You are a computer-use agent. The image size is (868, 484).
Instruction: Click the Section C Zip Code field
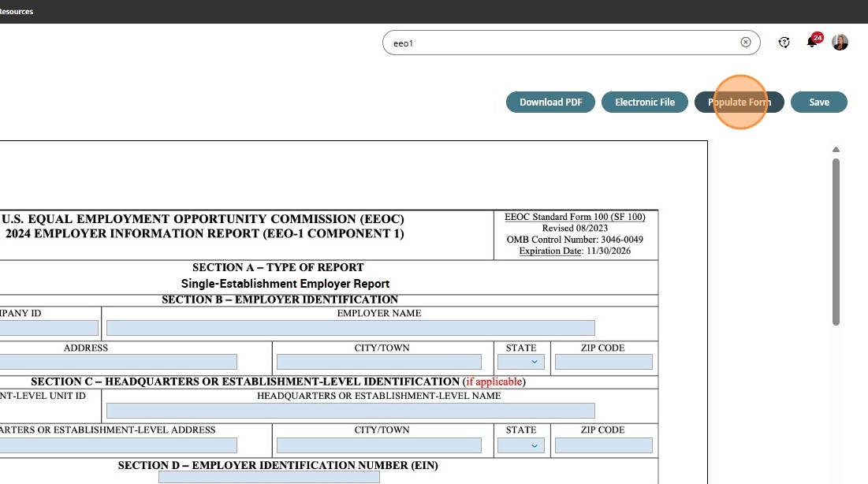pos(603,445)
